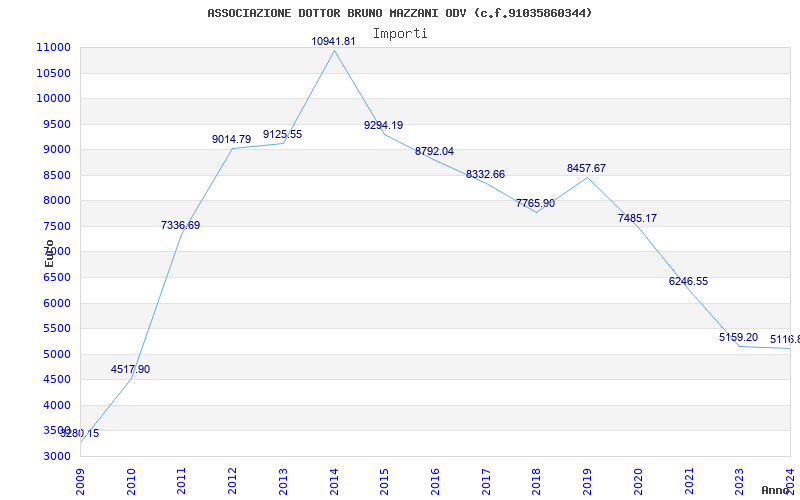
Task: Click the x-axis year 2013
Action: [x=283, y=482]
